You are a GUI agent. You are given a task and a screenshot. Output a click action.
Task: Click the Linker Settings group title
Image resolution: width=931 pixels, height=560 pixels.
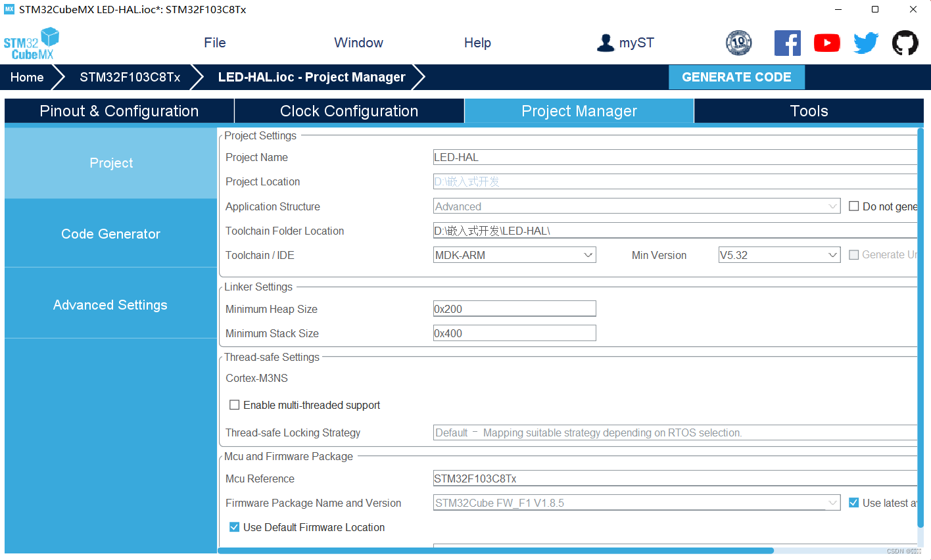(258, 287)
